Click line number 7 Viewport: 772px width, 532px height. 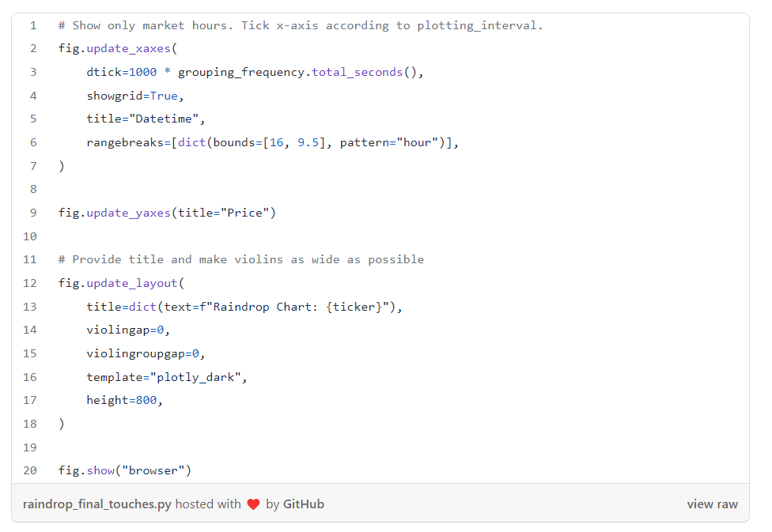tap(33, 166)
